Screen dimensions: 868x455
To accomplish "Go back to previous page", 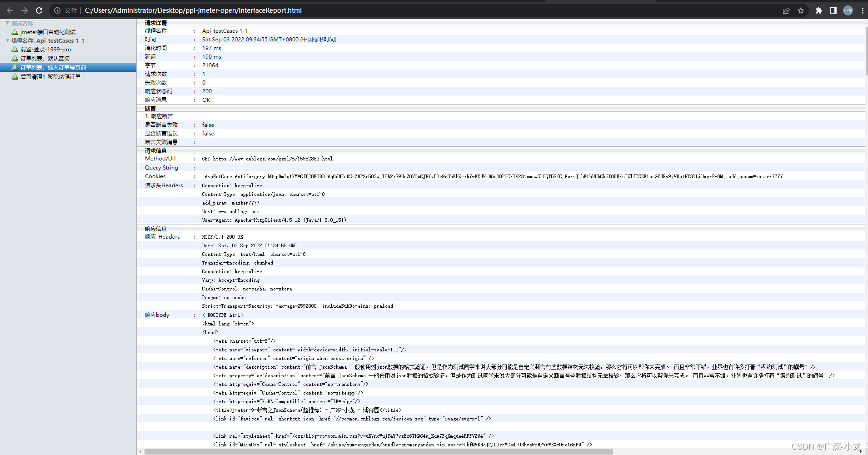I will point(10,10).
